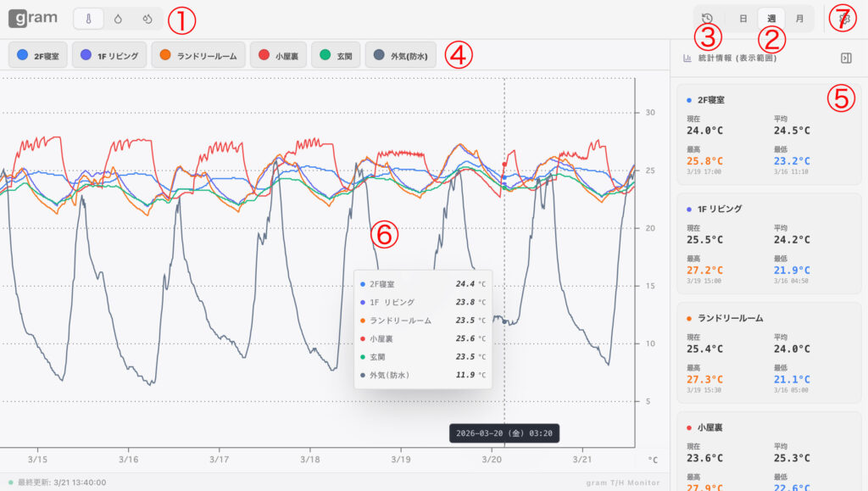The height and width of the screenshot is (491, 868).
Task: Collapse the statistics side panel
Action: tap(846, 58)
